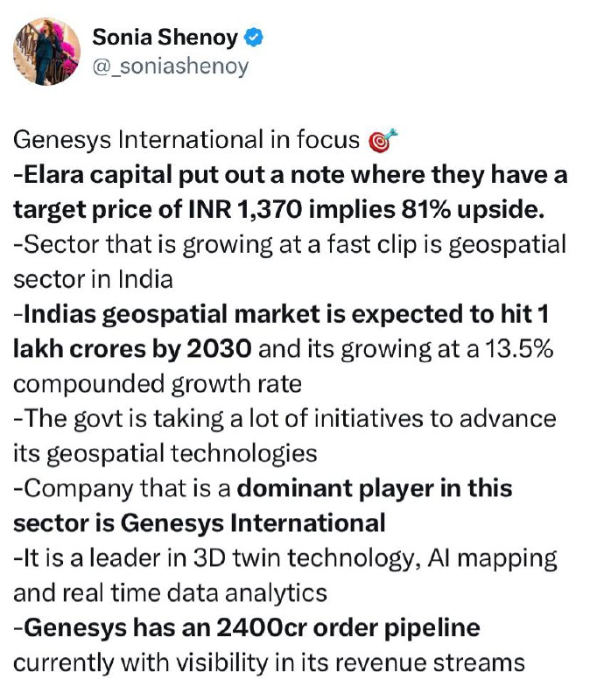Open the @_soniashenoy handle link

[x=170, y=66]
